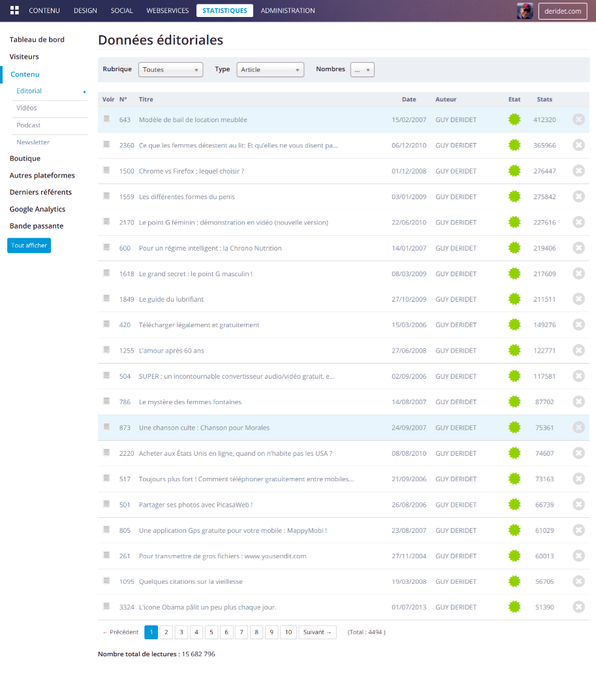Open the Rubrique 'Toutes' dropdown

click(170, 70)
